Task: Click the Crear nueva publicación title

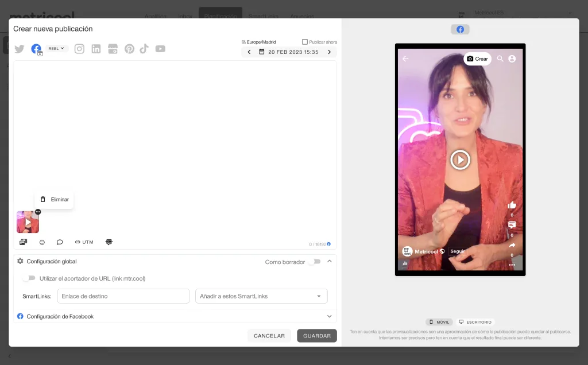Action: [x=53, y=29]
